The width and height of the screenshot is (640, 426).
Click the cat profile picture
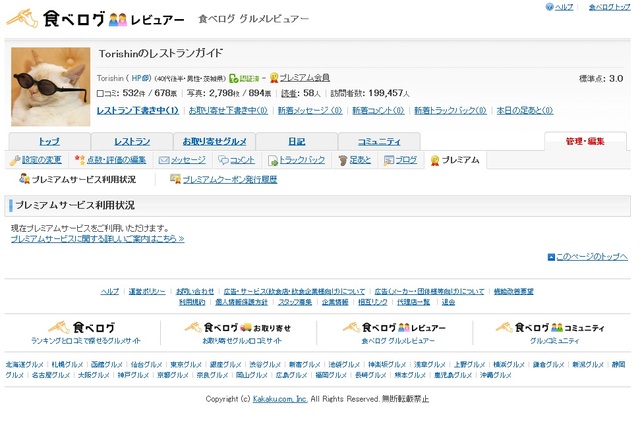click(49, 87)
